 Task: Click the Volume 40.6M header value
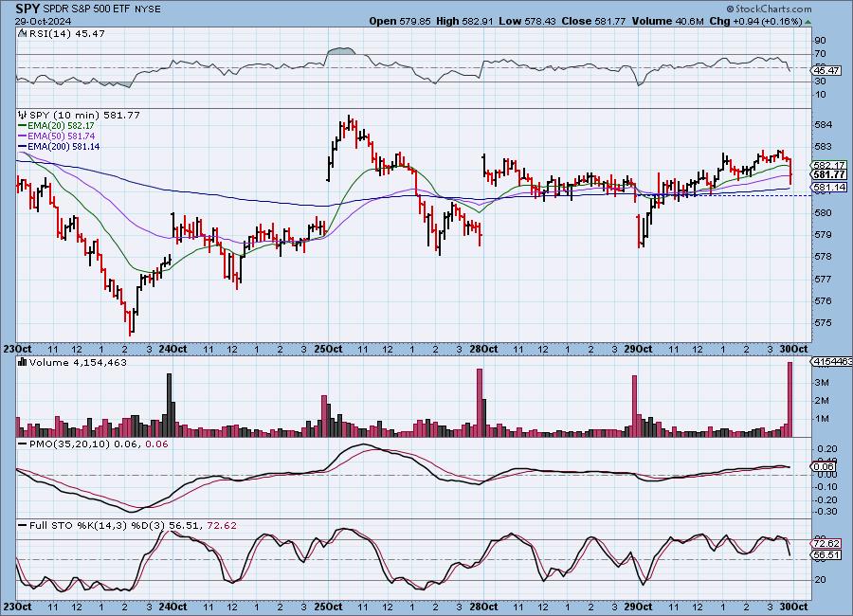668,21
